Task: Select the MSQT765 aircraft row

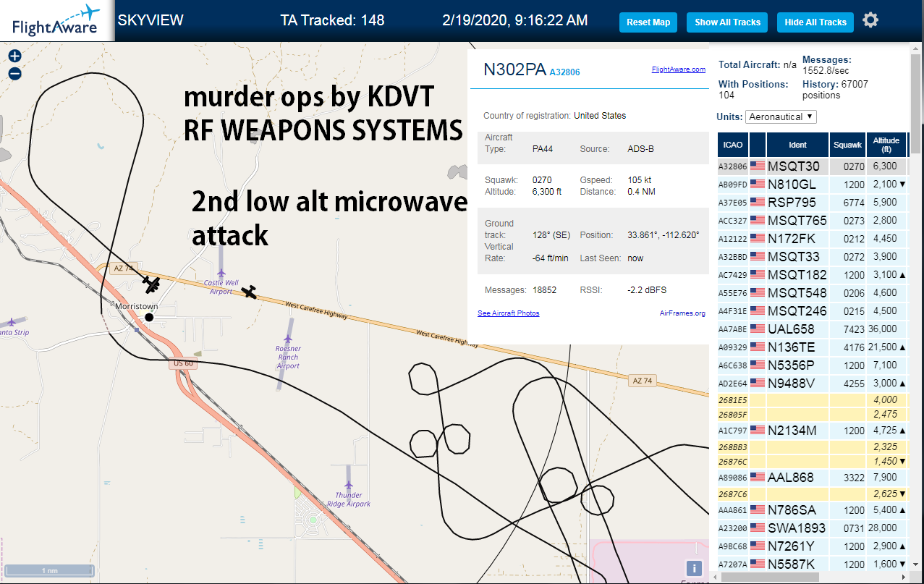Action: 812,221
